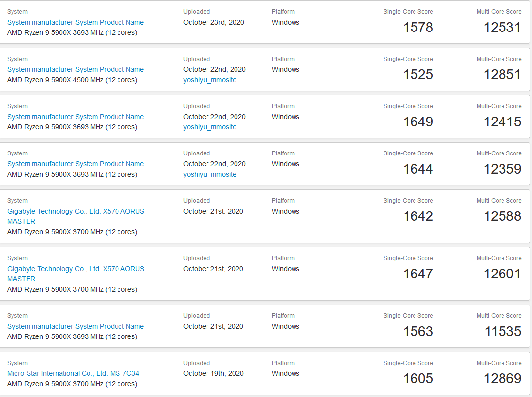Click the October 19th, 2020 upload date
The image size is (532, 397).
coord(213,373)
